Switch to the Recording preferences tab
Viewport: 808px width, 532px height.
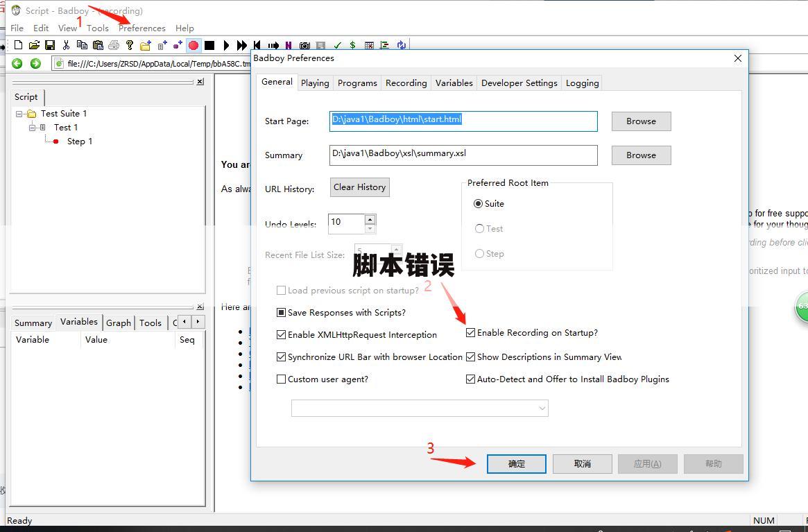[x=406, y=83]
